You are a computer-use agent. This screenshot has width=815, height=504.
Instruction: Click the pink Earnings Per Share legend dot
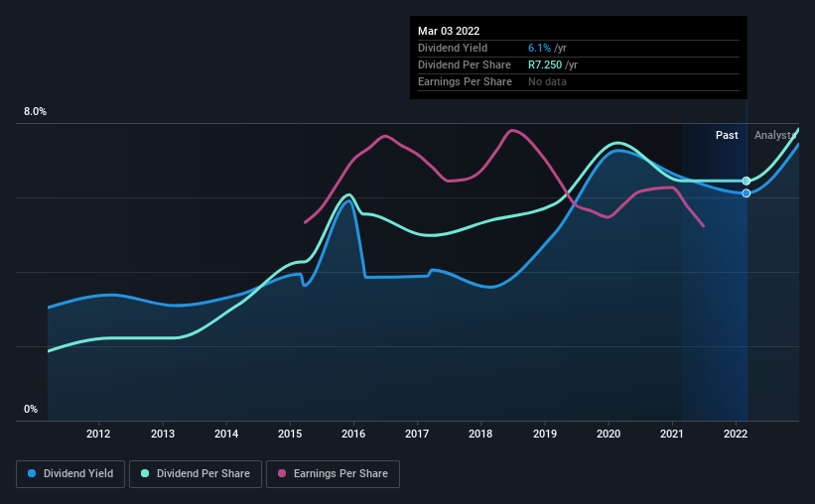click(x=282, y=473)
